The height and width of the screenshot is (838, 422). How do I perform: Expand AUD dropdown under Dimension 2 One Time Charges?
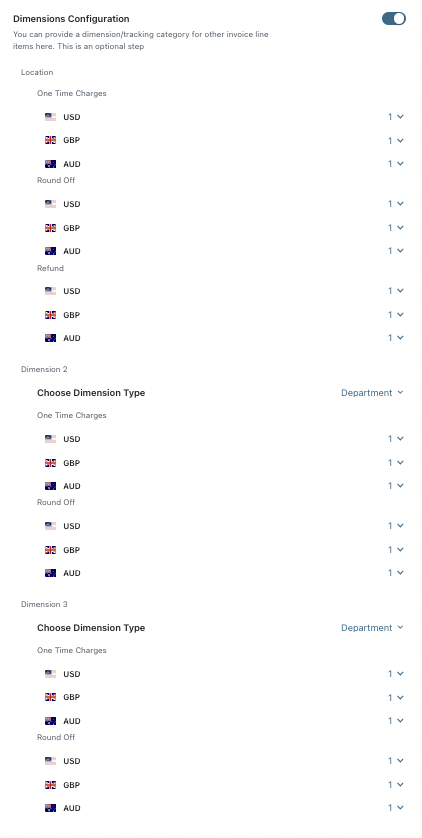coord(396,486)
